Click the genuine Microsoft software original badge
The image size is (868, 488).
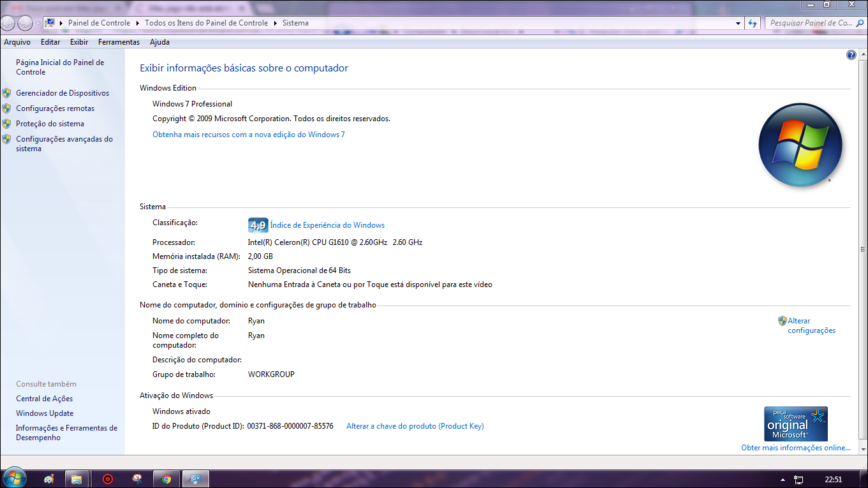796,424
